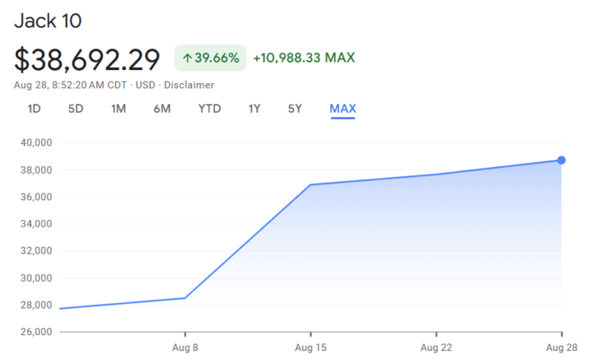Image resolution: width=593 pixels, height=364 pixels.
Task: Select the 5D time range tab
Action: (76, 109)
